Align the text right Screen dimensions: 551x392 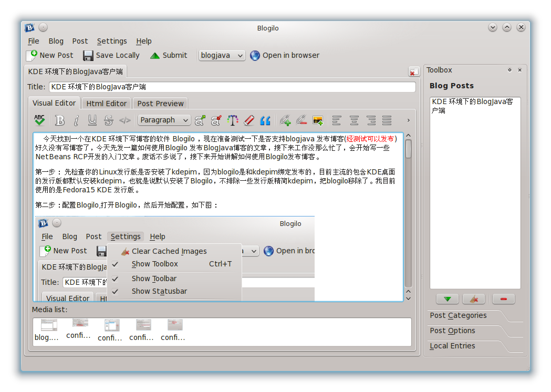[371, 120]
